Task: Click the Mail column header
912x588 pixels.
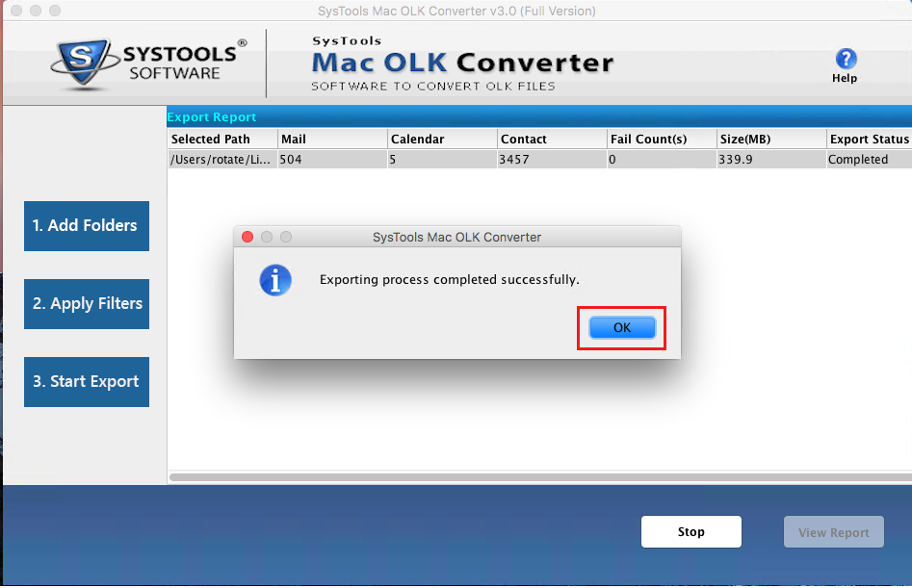Action: tap(332, 140)
